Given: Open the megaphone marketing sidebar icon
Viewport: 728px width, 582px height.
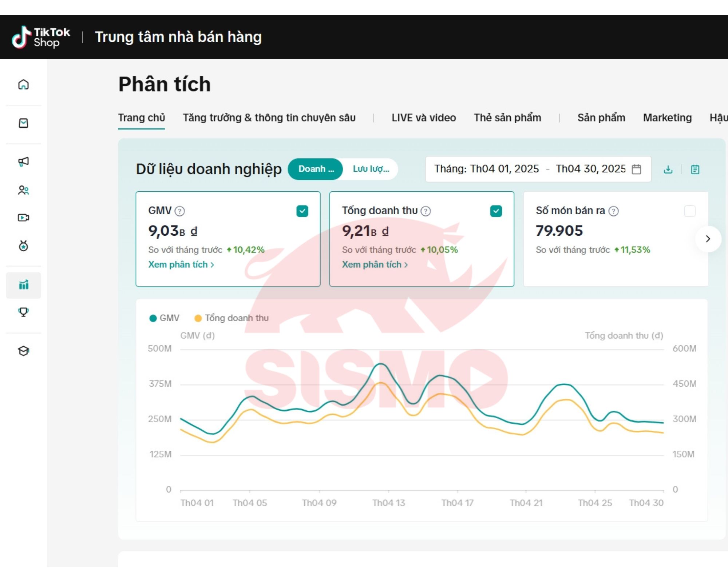Looking at the screenshot, I should pyautogui.click(x=23, y=162).
